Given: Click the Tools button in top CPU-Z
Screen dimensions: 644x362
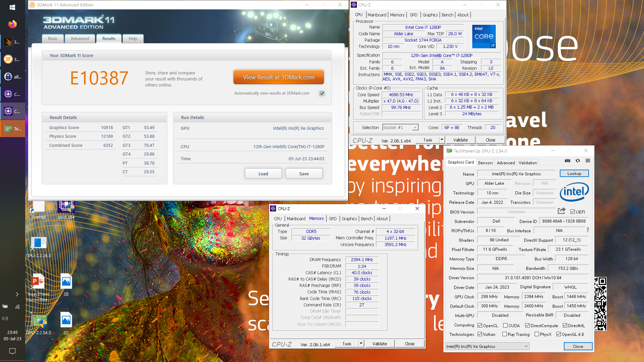Looking at the screenshot, I should click(x=428, y=140).
